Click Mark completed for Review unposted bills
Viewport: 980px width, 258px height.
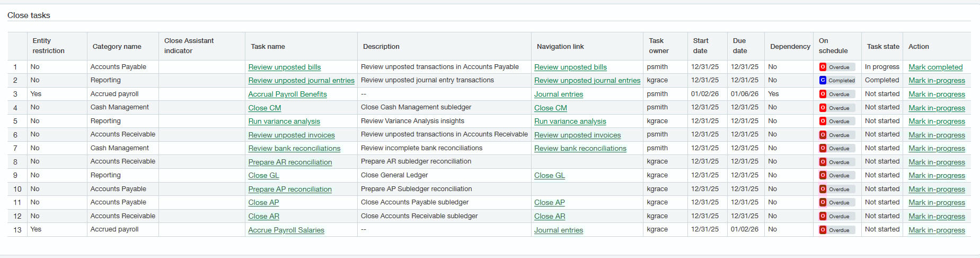[935, 67]
